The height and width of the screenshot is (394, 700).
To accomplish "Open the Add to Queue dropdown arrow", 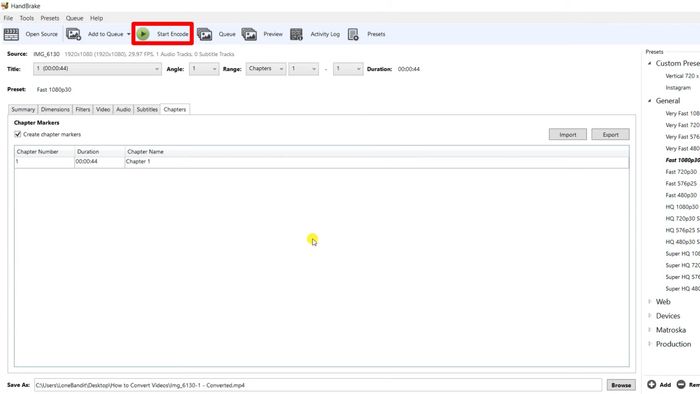I will pyautogui.click(x=129, y=34).
